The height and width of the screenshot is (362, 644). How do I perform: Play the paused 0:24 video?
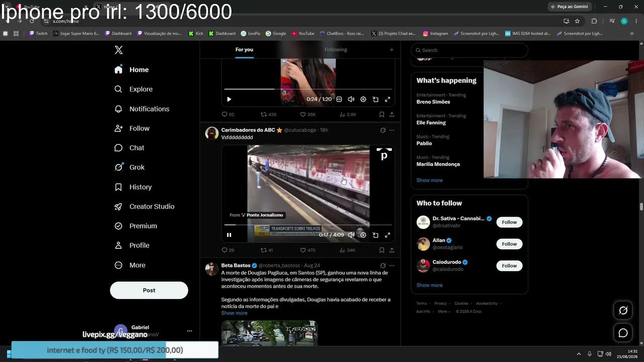(229, 100)
